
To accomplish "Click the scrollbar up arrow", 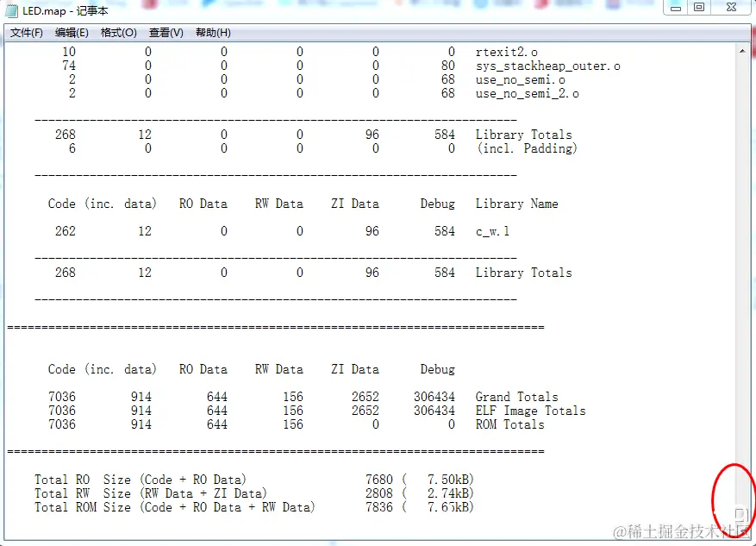I will tap(742, 51).
